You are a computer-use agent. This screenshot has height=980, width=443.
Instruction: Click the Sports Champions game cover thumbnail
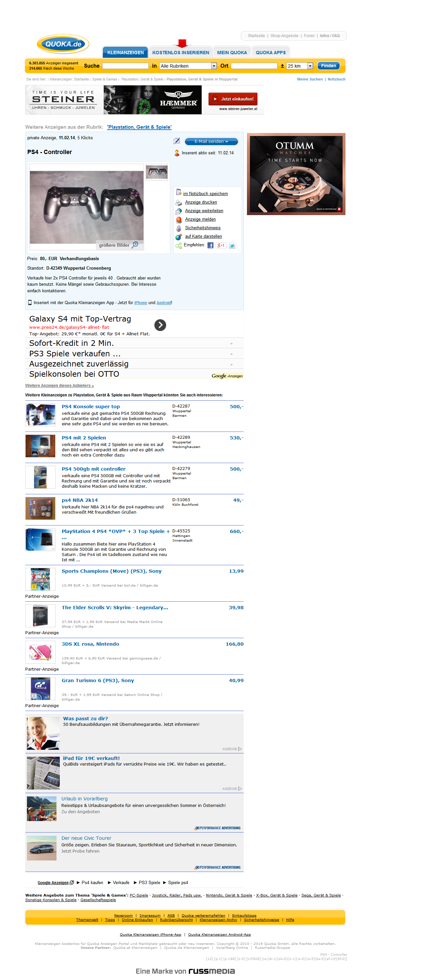pos(40,579)
